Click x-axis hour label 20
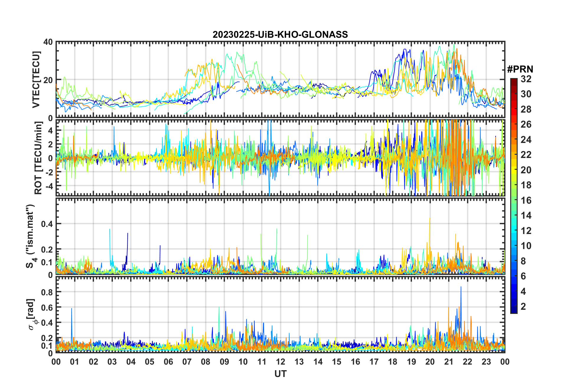 pyautogui.click(x=430, y=362)
